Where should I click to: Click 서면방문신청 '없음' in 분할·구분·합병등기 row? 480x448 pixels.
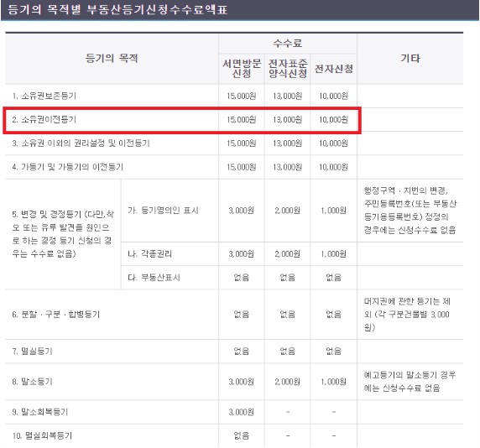pyautogui.click(x=242, y=315)
